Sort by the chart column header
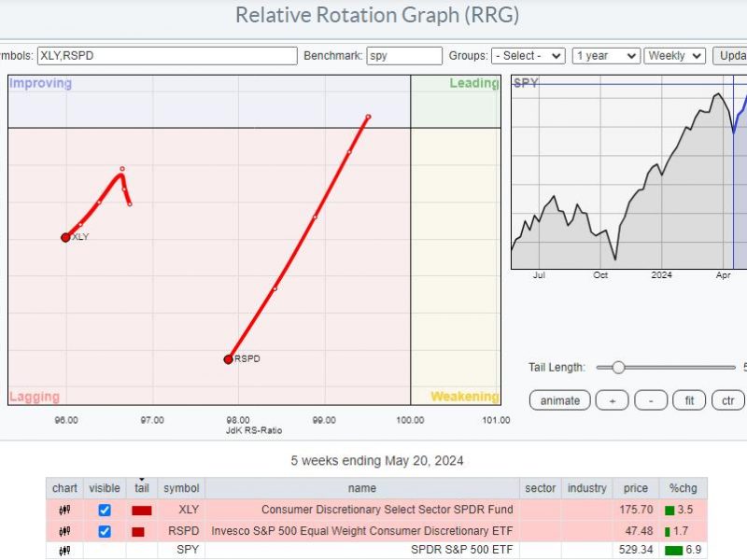This screenshot has height=560, width=747. point(64,488)
